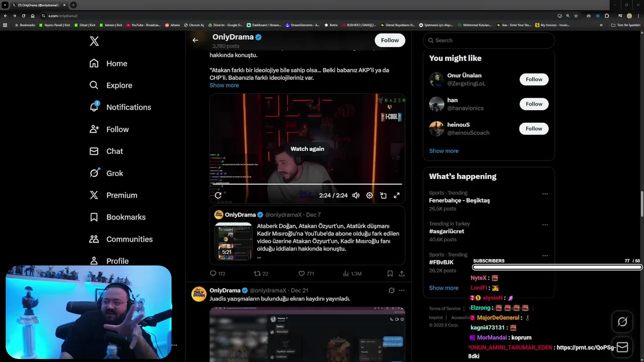Image resolution: width=644 pixels, height=362 pixels.
Task: Open the quoted post's 5:21 video thumbnail
Action: tap(233, 241)
